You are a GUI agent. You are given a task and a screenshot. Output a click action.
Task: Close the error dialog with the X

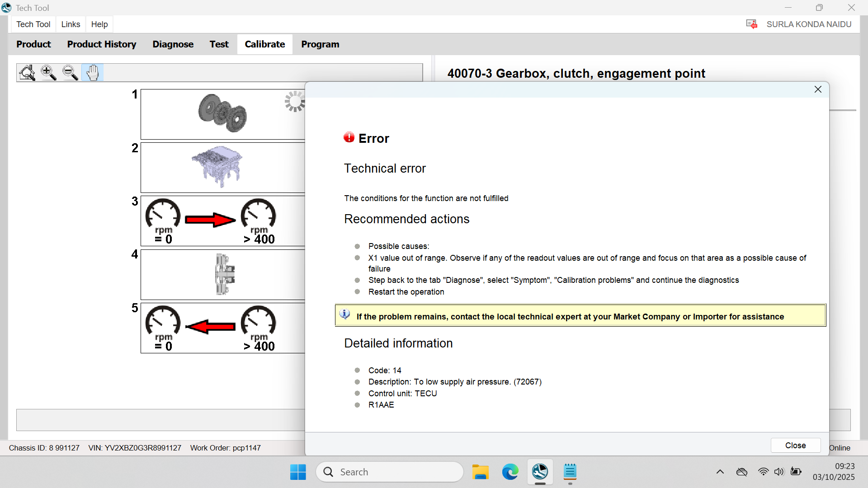(x=818, y=89)
